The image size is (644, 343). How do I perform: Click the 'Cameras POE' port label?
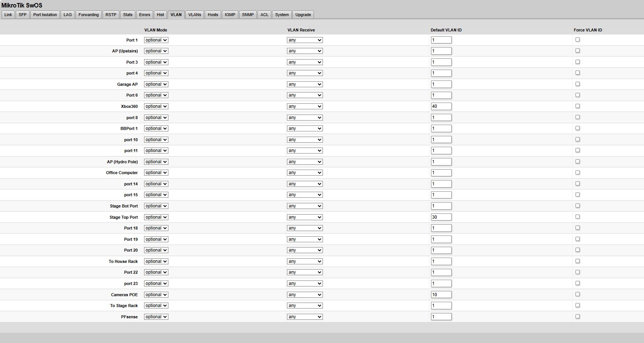click(x=124, y=295)
